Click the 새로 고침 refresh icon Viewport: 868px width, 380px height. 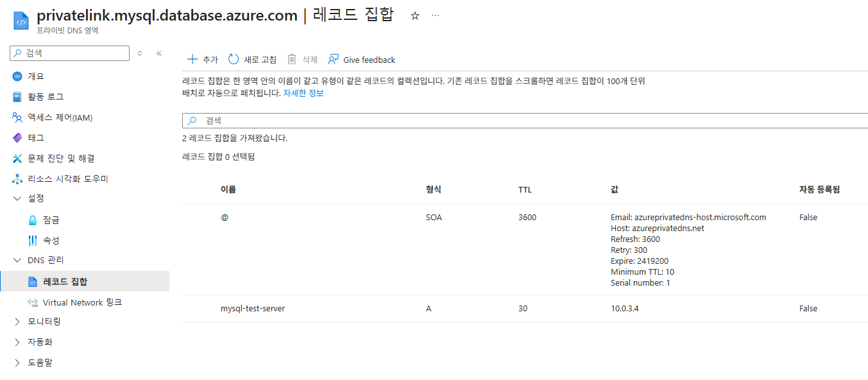click(x=234, y=59)
